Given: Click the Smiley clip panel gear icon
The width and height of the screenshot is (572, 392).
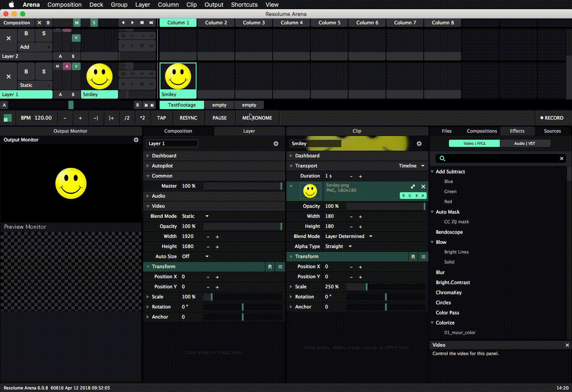Looking at the screenshot, I should pos(419,144).
